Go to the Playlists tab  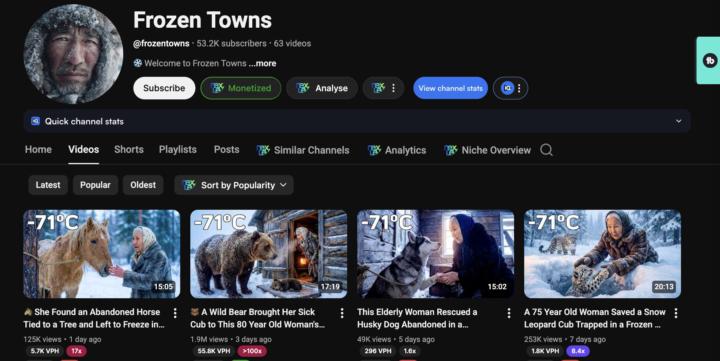pyautogui.click(x=178, y=150)
